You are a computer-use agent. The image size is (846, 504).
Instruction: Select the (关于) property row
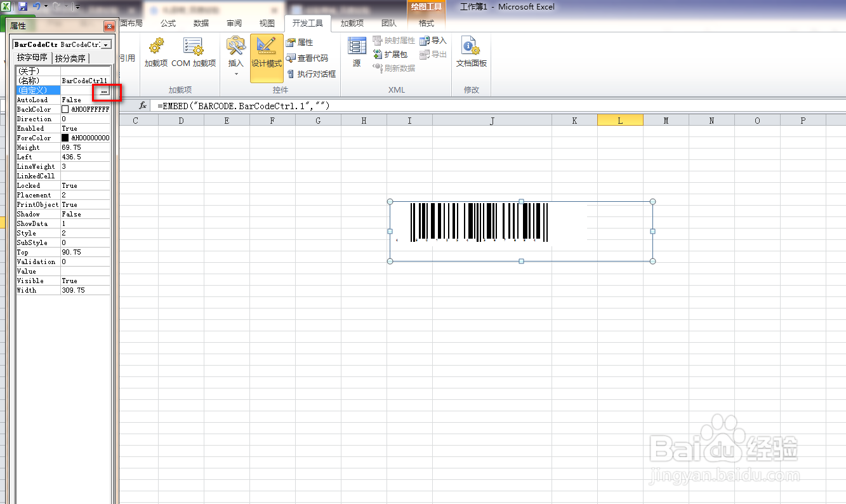(x=63, y=71)
